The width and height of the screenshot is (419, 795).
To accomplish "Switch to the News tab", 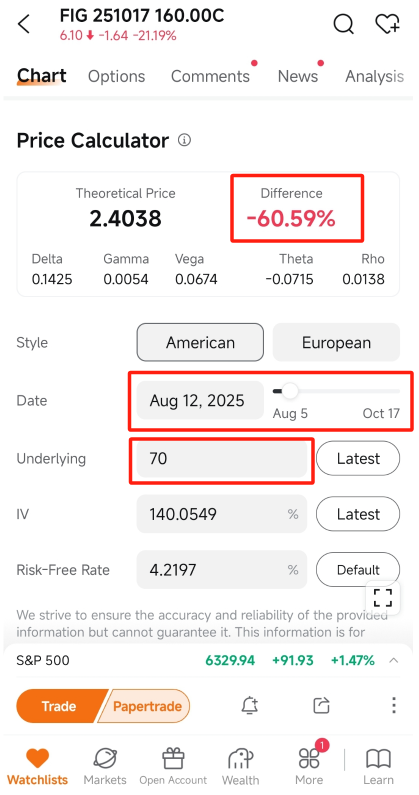I will [x=298, y=76].
